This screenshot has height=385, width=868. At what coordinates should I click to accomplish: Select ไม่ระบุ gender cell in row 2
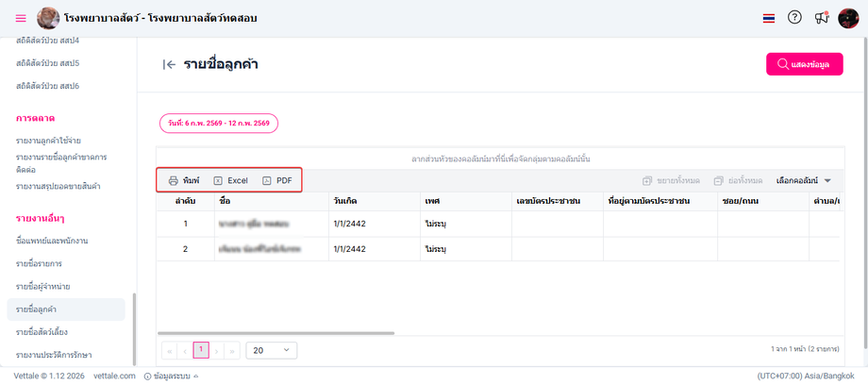tap(465, 249)
